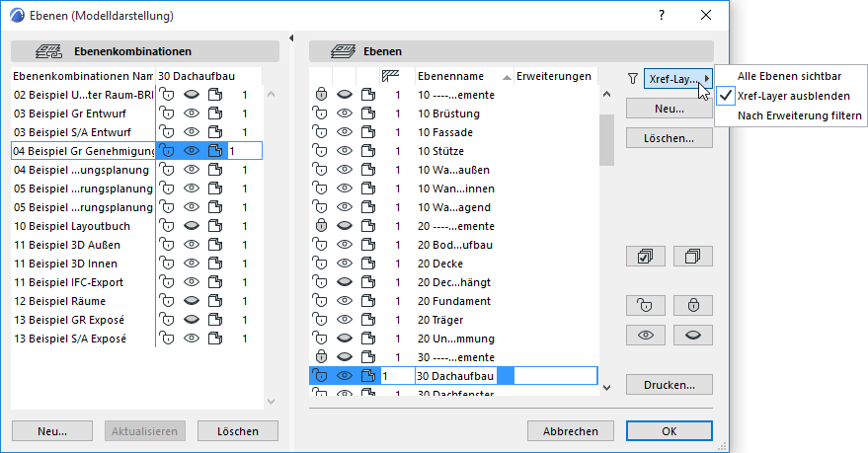The image size is (868, 453).
Task: Click the hide layers button (closed eye)
Action: pos(692,336)
